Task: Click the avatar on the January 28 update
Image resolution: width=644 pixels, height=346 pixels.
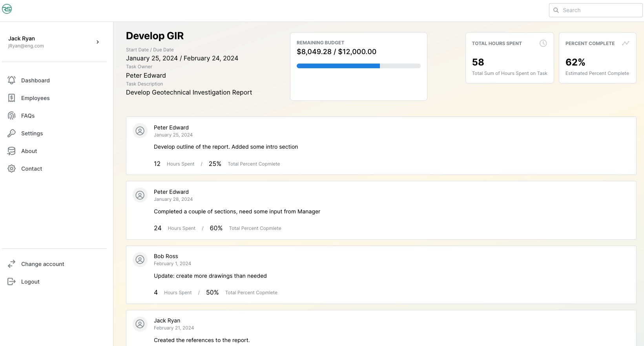Action: coord(140,195)
